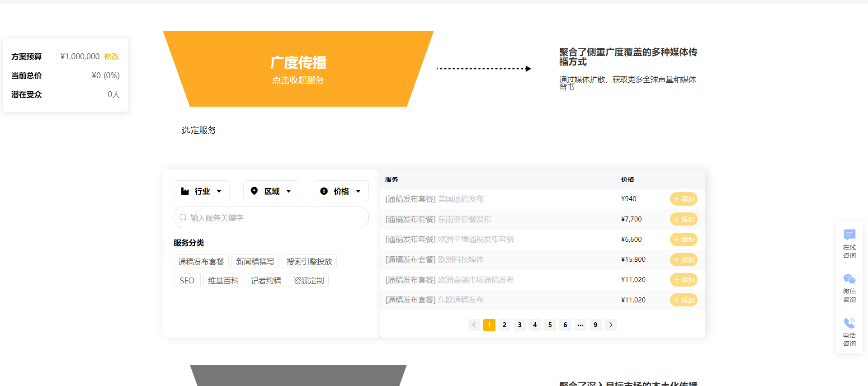The image size is (868, 386).
Task: Click the ¥1,000,000 budget value
Action: point(80,56)
